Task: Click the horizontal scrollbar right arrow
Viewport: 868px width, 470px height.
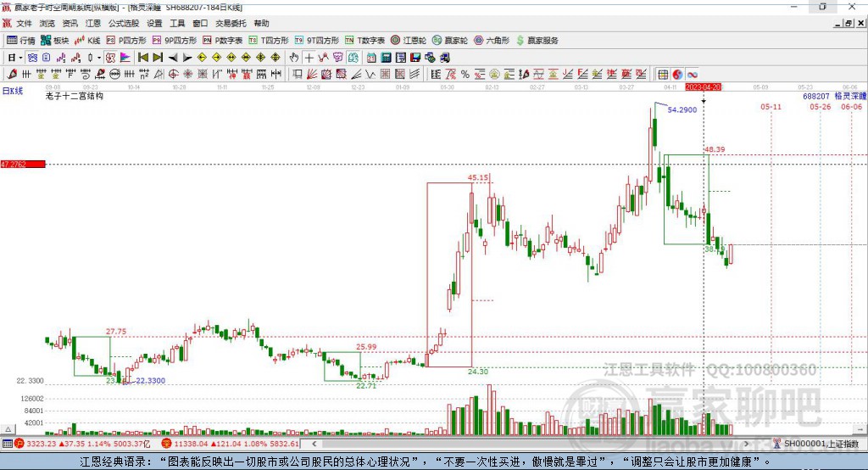Action: tap(746, 444)
